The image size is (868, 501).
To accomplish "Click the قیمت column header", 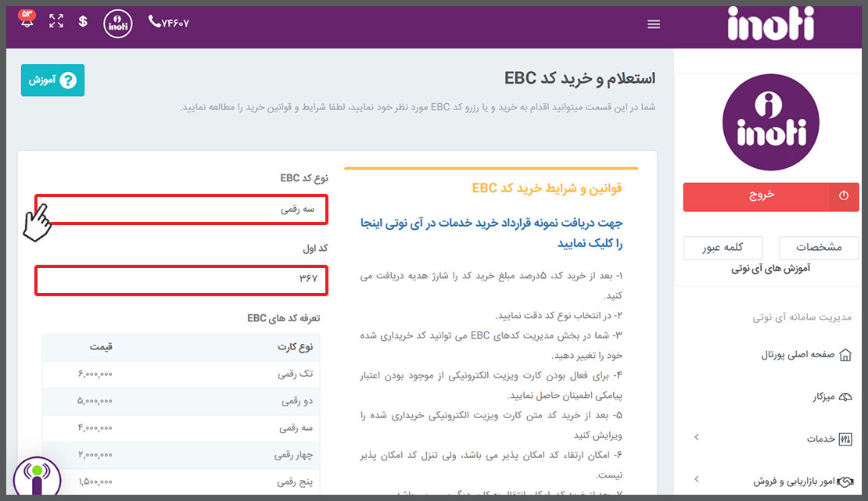I will [x=102, y=347].
